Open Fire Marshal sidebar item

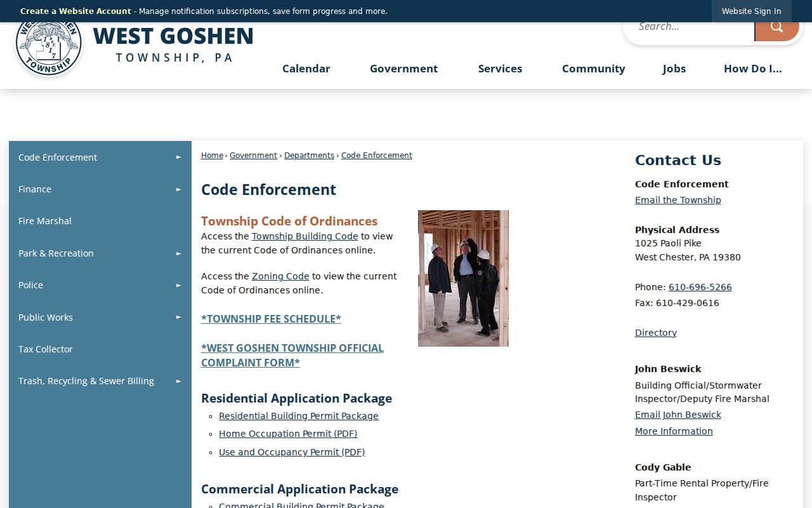coord(100,221)
